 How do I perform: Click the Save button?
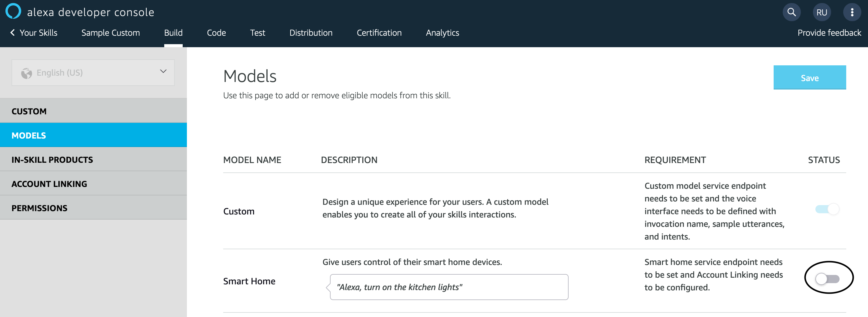point(810,77)
